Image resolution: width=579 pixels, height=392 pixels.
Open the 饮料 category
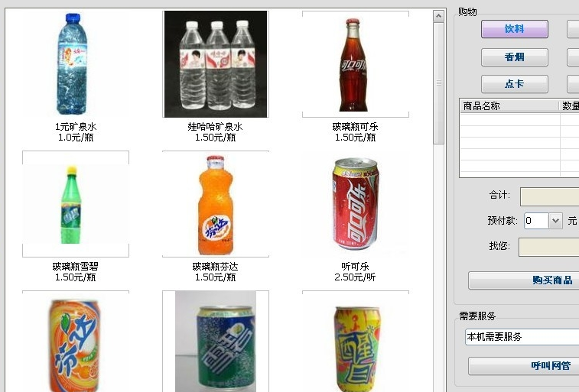(x=515, y=29)
